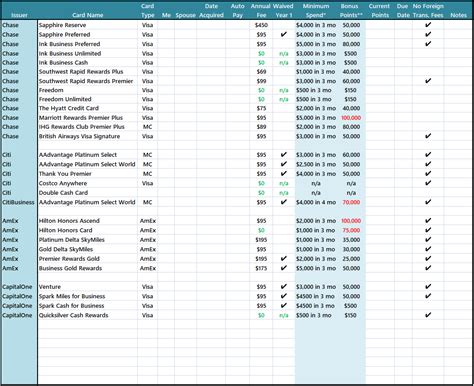This screenshot has height=386, width=474.
Task: Select the Premier Rewards Gold cell
Action: click(x=69, y=259)
